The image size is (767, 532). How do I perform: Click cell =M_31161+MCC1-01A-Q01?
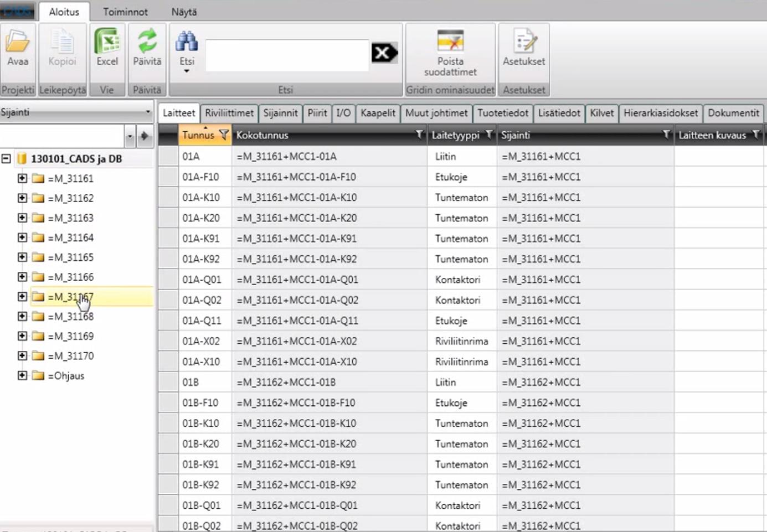(x=330, y=280)
